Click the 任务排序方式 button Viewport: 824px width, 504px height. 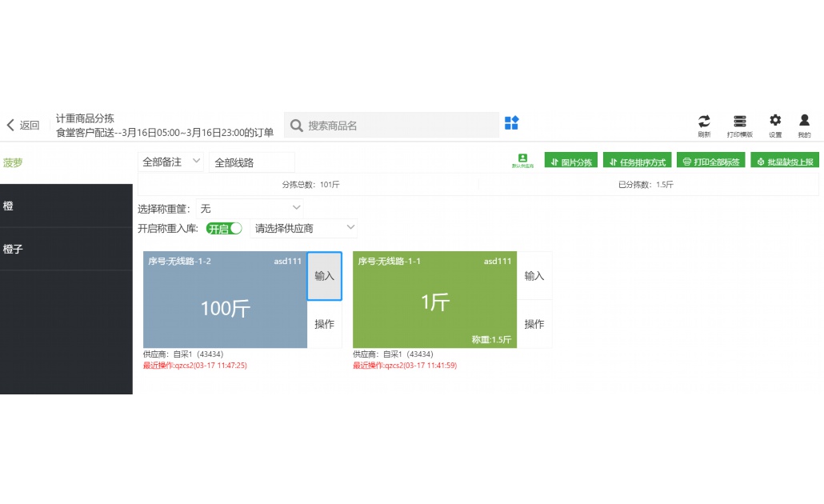tap(638, 161)
